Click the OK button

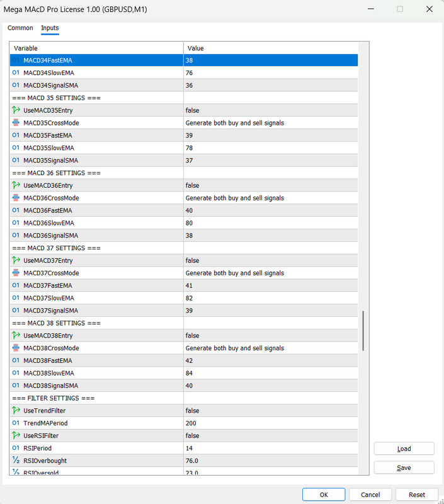(x=324, y=495)
